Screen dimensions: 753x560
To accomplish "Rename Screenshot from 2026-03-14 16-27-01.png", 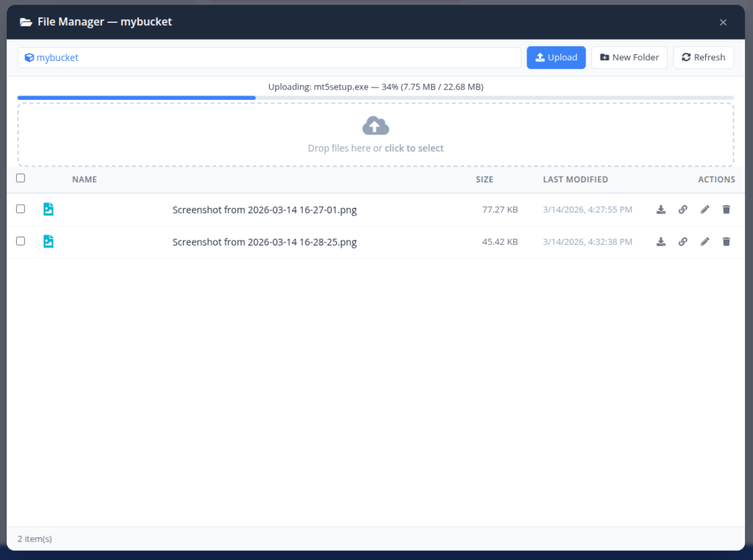I will coord(704,209).
